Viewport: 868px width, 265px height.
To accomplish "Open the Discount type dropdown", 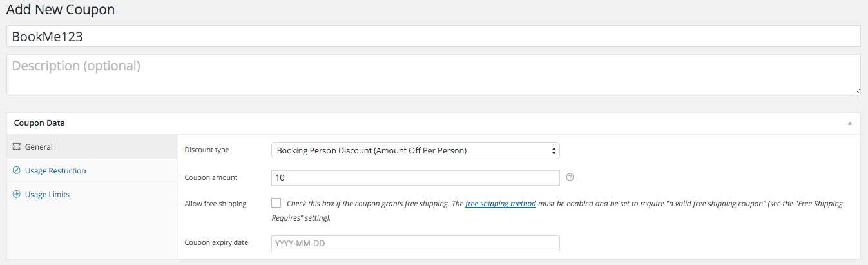I will point(416,151).
